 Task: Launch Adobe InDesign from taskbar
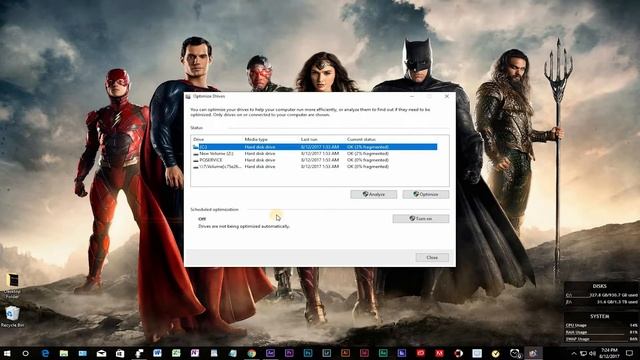(x=364, y=353)
